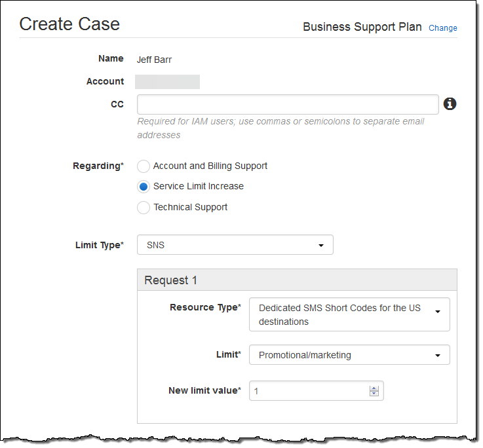
Task: Decrease new limit value with down arrow
Action: click(374, 394)
